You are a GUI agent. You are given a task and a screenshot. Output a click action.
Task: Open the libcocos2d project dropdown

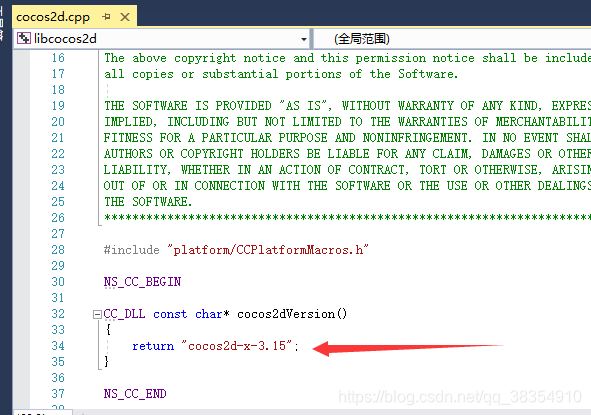[304, 39]
